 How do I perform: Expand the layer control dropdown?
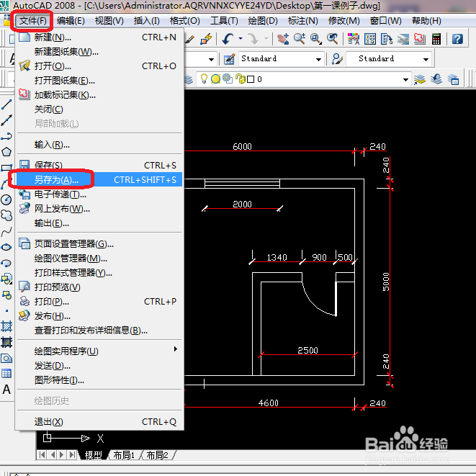405,79
